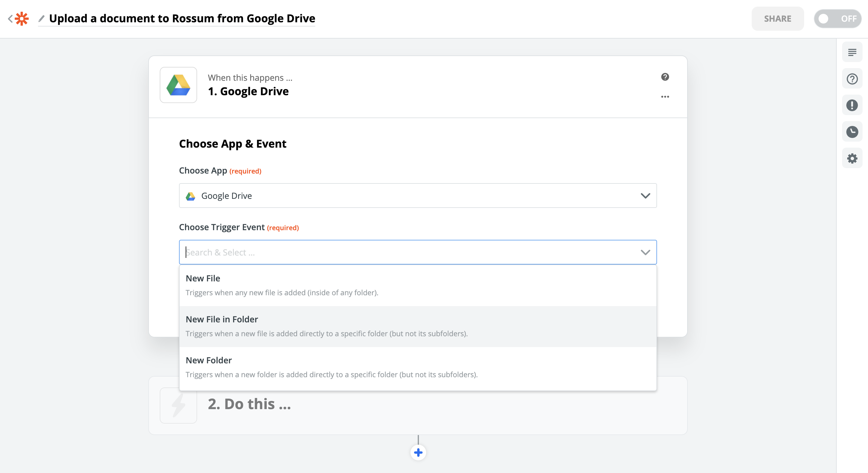The height and width of the screenshot is (473, 868).
Task: Open the three-dot menu of step 1
Action: pos(665,97)
